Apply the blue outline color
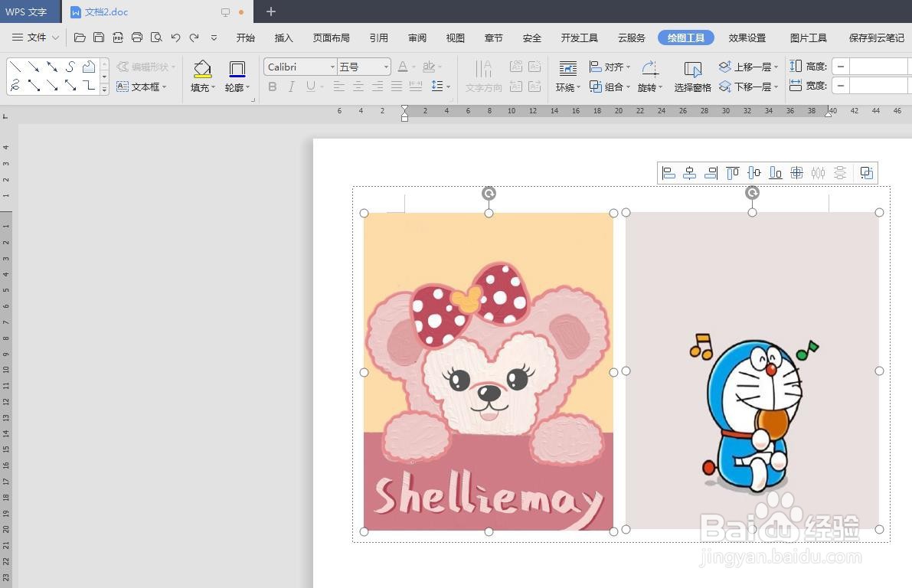This screenshot has height=588, width=912. point(237,69)
